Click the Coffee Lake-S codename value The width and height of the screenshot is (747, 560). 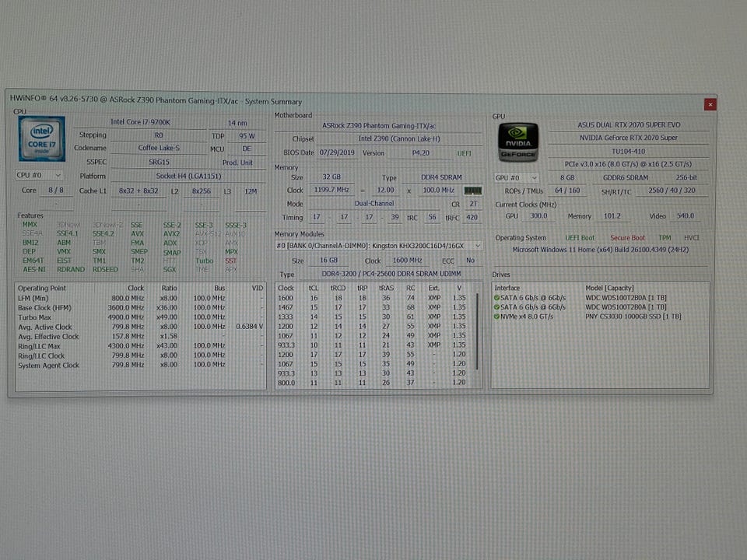tap(159, 148)
